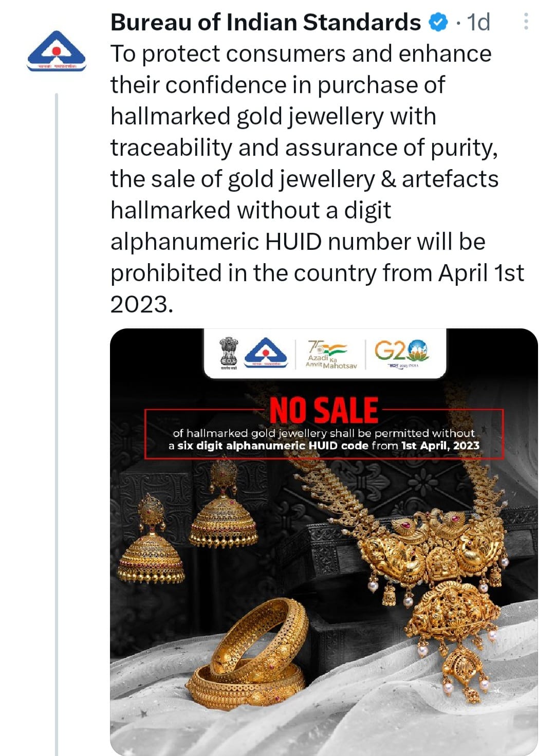Click the blue verified badge
Image resolution: width=555 pixels, height=756 pixels.
tap(438, 23)
